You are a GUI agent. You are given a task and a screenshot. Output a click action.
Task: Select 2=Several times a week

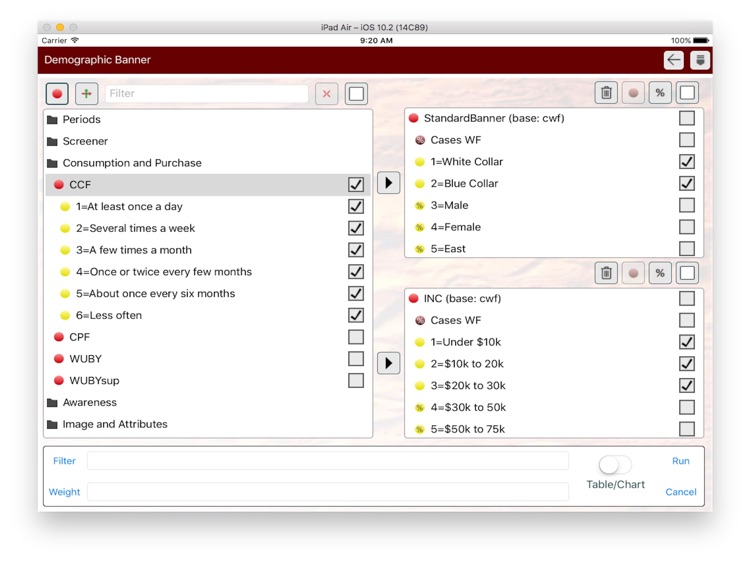point(208,228)
